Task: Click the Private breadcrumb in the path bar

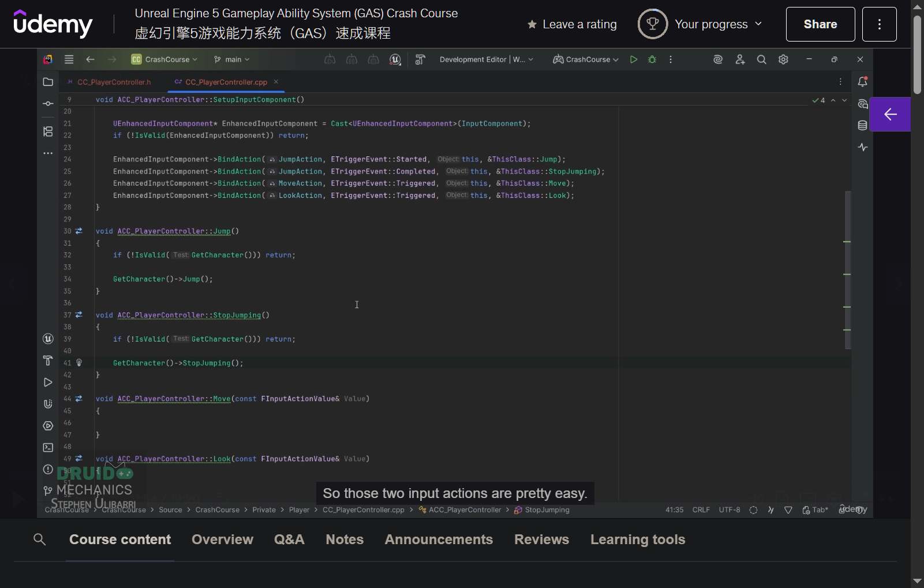Action: [264, 510]
